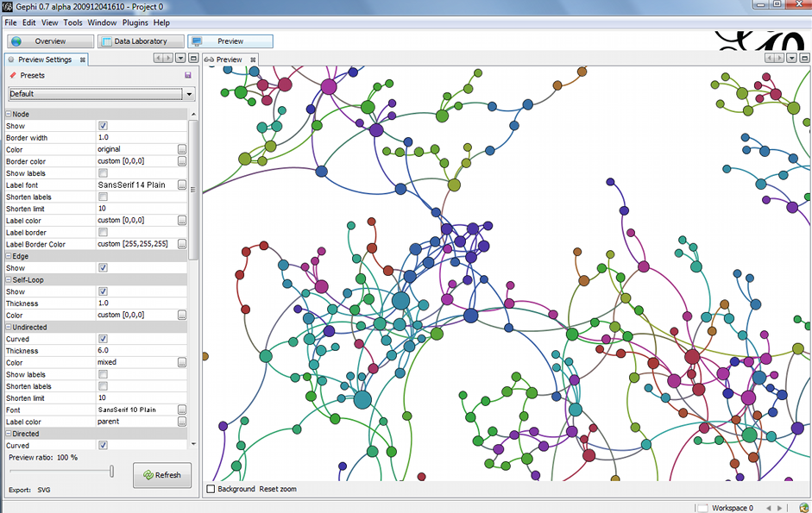Viewport: 812px width, 513px height.
Task: Open the File menu
Action: 11,22
